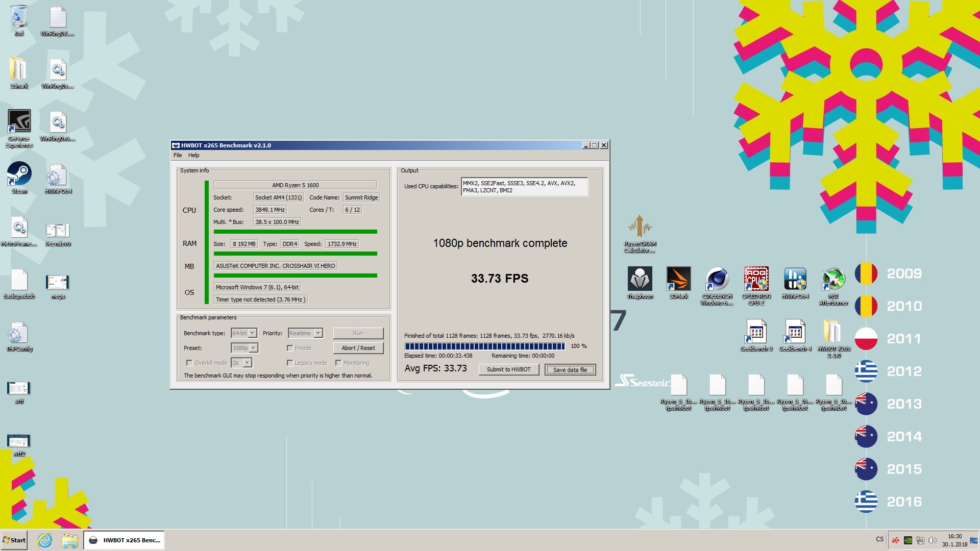Click the Socket AM4 (1331) value

click(278, 197)
